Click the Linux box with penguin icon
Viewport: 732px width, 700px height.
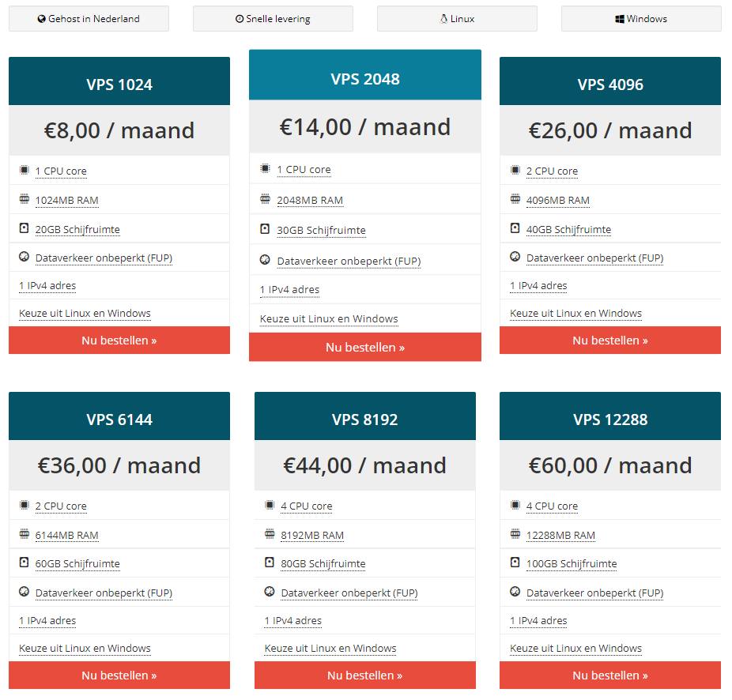[x=457, y=19]
